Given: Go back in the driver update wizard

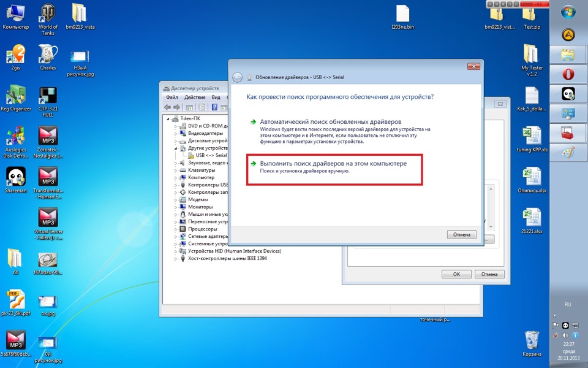Looking at the screenshot, I should pos(237,77).
